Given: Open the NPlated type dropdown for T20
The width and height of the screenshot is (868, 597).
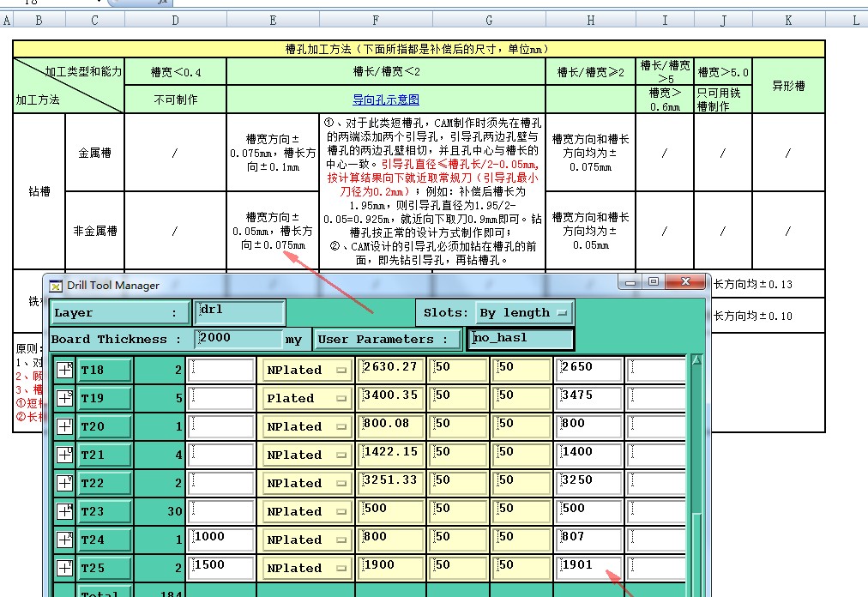Looking at the screenshot, I should (305, 426).
